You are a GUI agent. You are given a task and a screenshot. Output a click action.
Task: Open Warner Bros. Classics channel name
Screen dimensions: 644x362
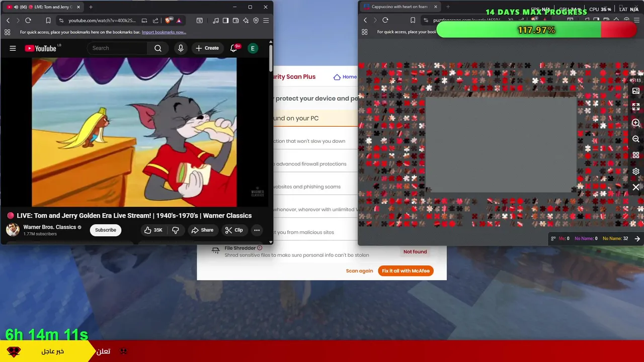click(49, 227)
